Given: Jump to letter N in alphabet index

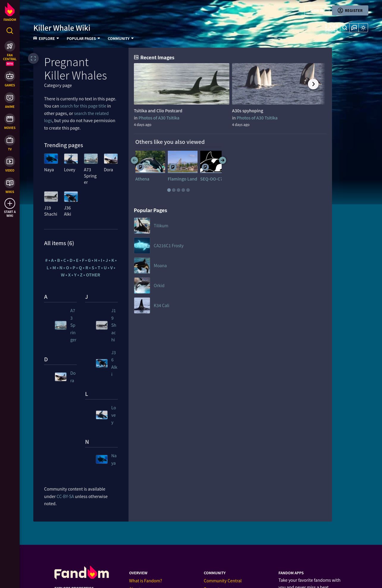Looking at the screenshot, I should (x=61, y=268).
